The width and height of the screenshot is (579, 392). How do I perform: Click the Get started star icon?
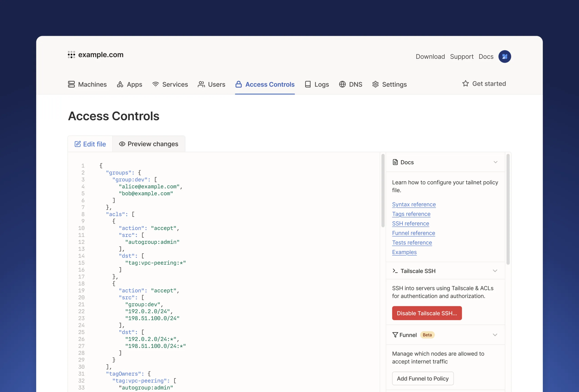465,83
